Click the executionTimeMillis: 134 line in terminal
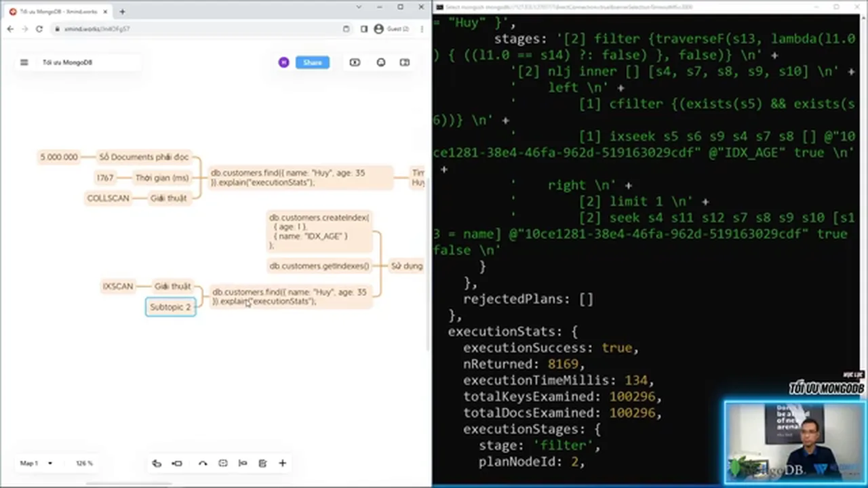The height and width of the screenshot is (488, 868). click(558, 380)
